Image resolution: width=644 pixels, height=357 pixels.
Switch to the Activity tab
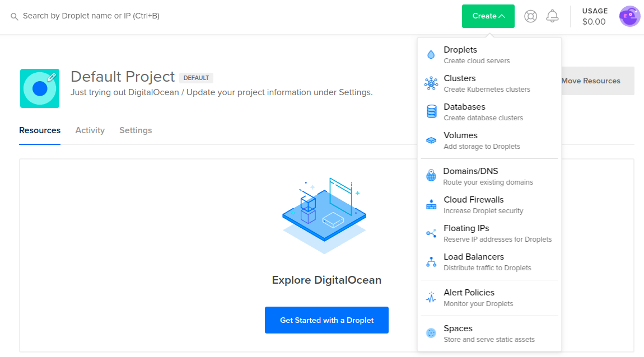click(x=90, y=130)
